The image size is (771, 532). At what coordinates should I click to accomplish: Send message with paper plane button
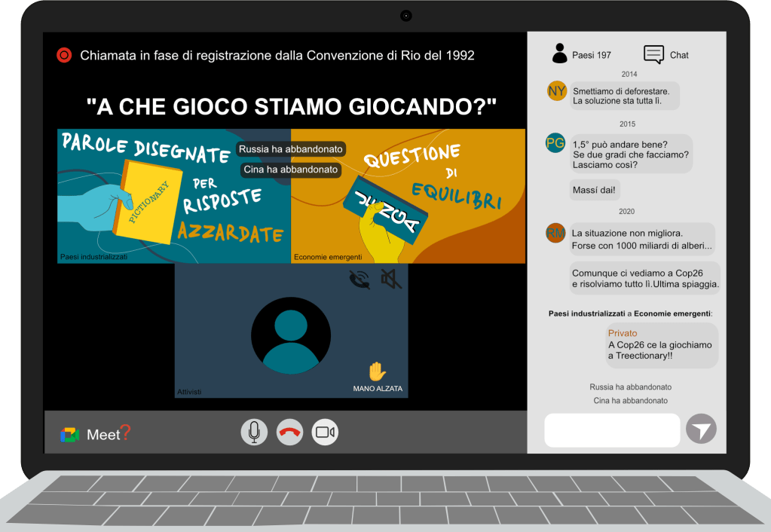(x=701, y=430)
